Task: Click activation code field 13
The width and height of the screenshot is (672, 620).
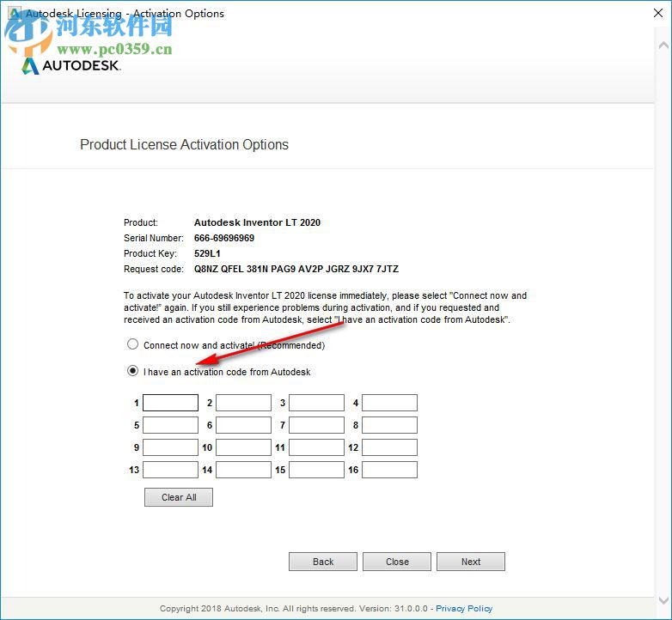Action: (x=170, y=470)
